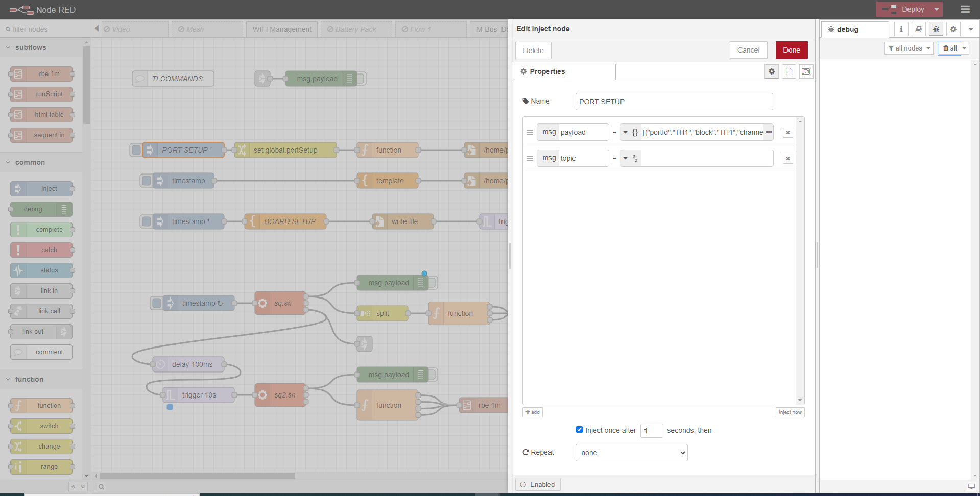Open the main hamburger menu
The width and height of the screenshot is (980, 496).
point(965,9)
